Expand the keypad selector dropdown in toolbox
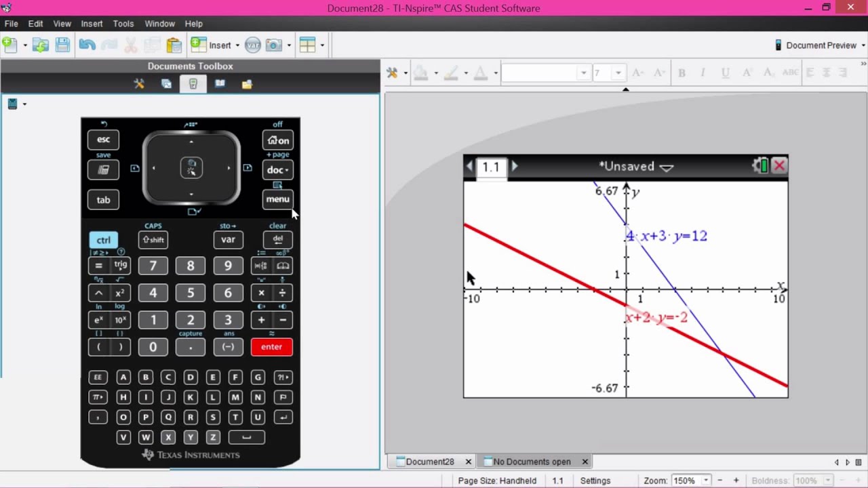The height and width of the screenshot is (488, 868). pyautogui.click(x=24, y=104)
